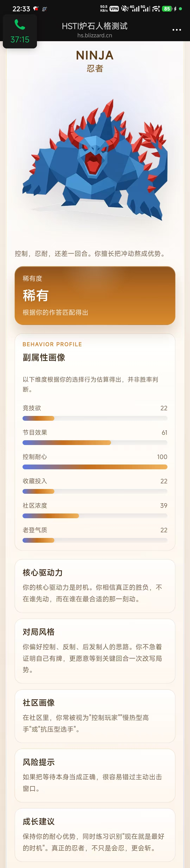Tap the NINJA title heading
Image resolution: width=190 pixels, height=868 pixels.
point(95,55)
